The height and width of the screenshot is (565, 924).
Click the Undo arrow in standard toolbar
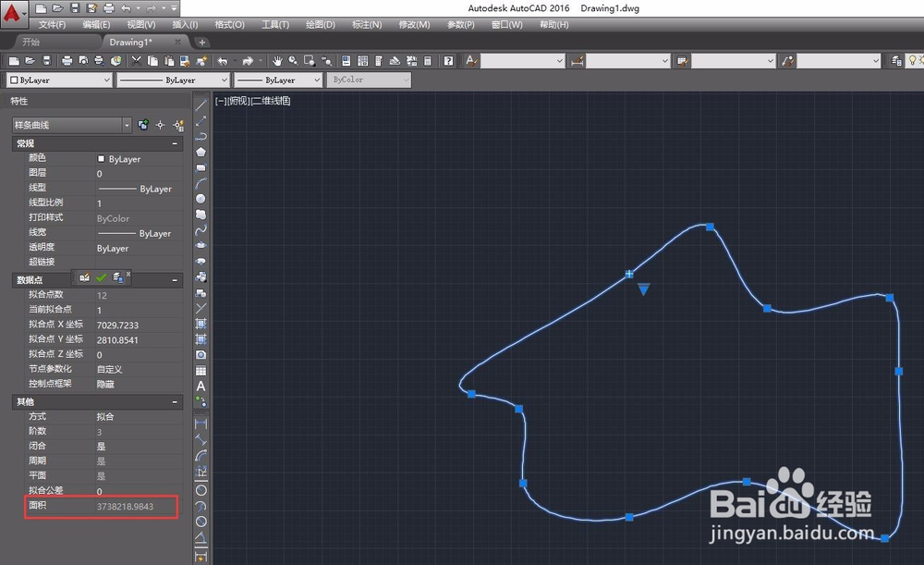click(x=222, y=61)
